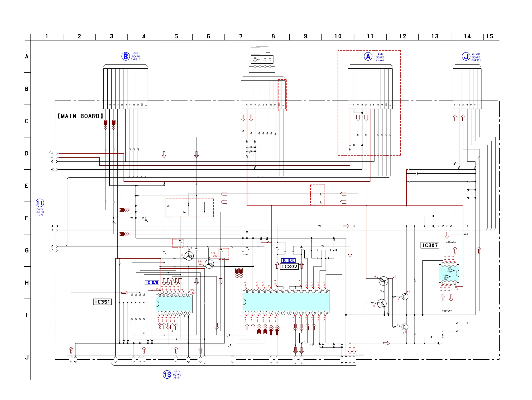Click the circled 13 main board marker

coord(167,374)
